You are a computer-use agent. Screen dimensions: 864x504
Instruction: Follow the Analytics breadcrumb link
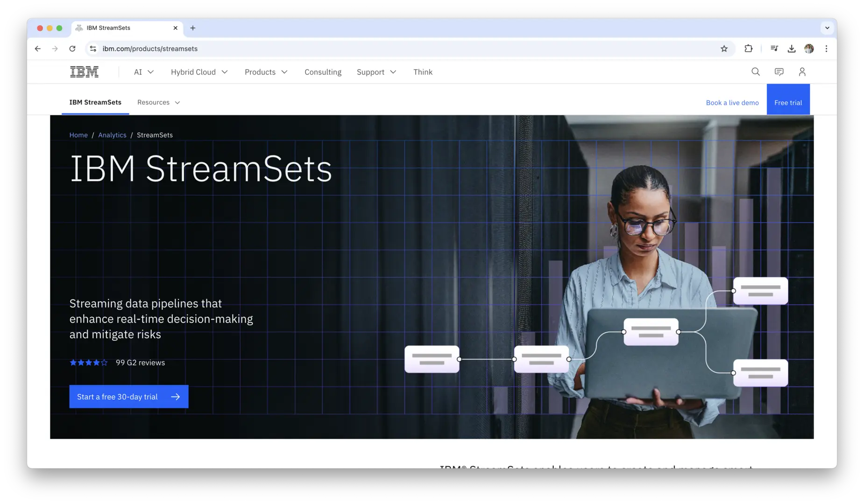coord(112,135)
